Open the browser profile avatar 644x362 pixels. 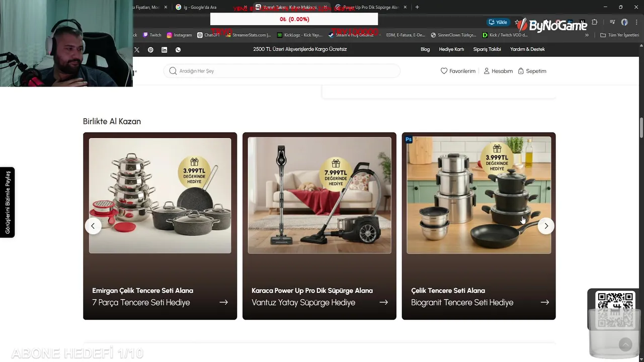point(624,22)
